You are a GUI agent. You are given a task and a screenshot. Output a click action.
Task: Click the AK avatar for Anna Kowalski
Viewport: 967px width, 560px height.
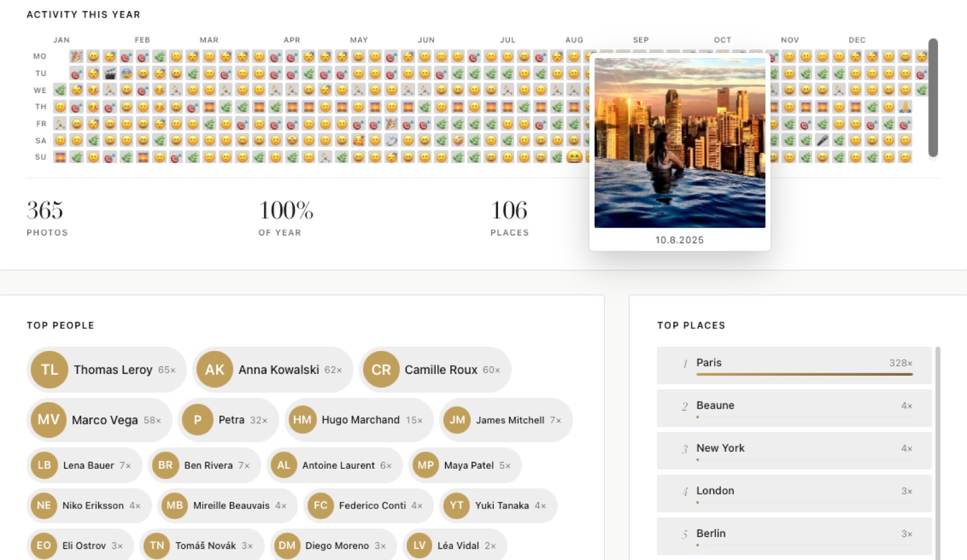click(215, 370)
